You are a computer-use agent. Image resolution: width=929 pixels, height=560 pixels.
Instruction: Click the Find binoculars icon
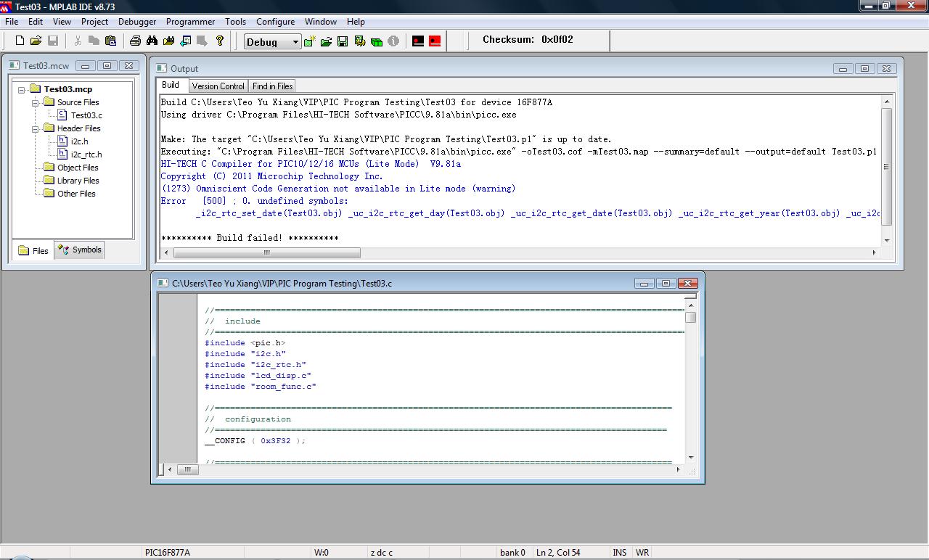pyautogui.click(x=152, y=41)
